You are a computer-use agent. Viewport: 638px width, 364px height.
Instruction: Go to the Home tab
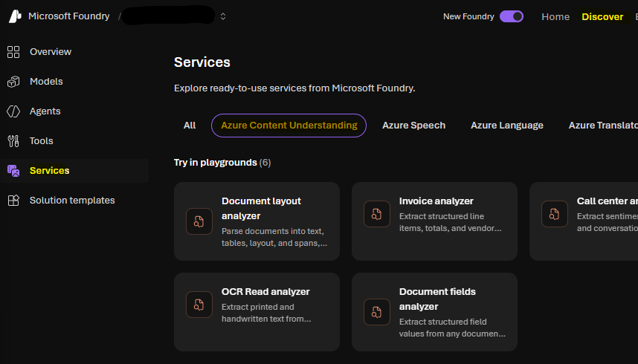tap(555, 16)
